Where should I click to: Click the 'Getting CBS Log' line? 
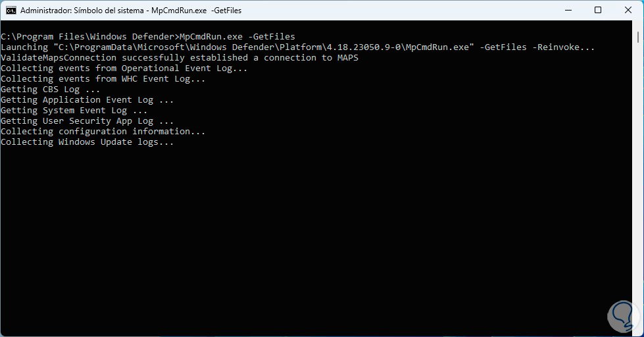[x=51, y=90]
